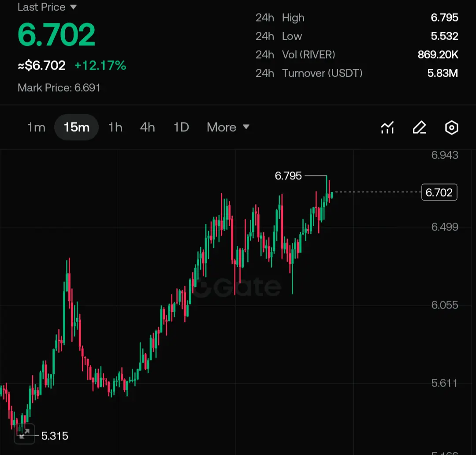
Task: Click the 6.943 price axis label
Action: 445,155
